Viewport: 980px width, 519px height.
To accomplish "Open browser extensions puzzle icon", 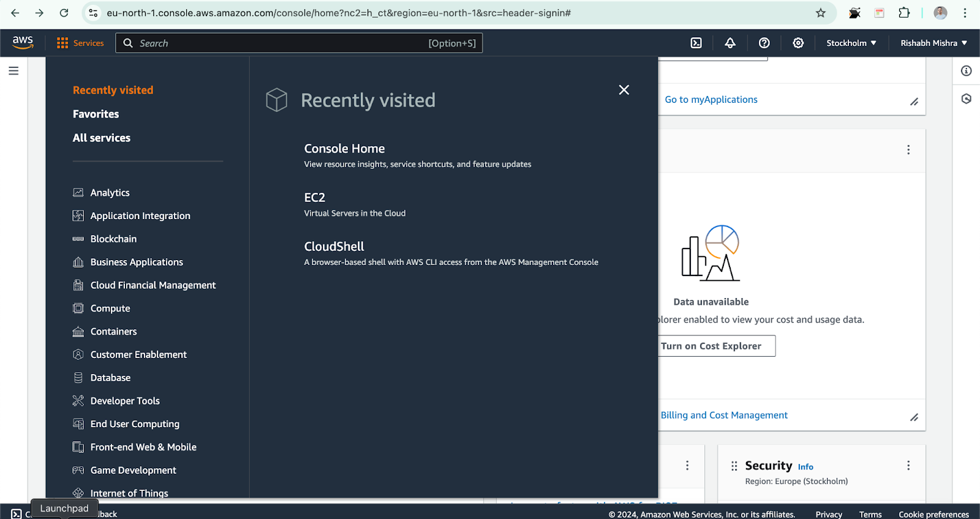I will (x=904, y=13).
